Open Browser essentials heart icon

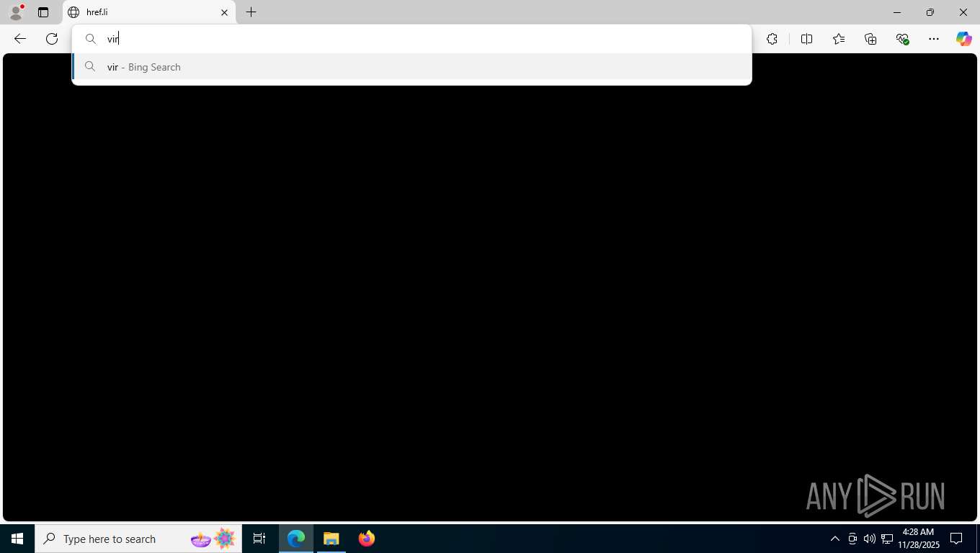coord(902,39)
